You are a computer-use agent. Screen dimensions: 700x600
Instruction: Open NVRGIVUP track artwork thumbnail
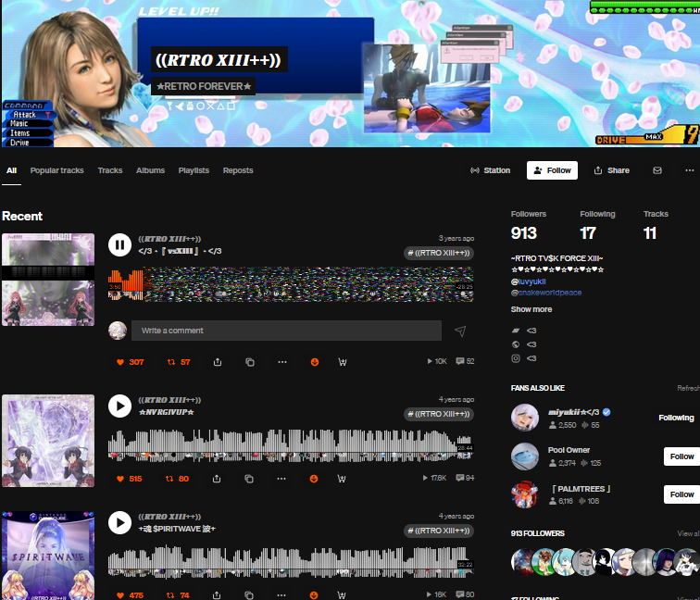pyautogui.click(x=48, y=441)
